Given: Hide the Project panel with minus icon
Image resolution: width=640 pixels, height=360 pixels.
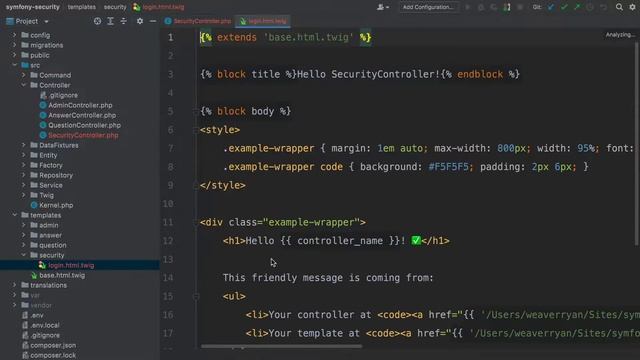Looking at the screenshot, I should click(x=153, y=21).
